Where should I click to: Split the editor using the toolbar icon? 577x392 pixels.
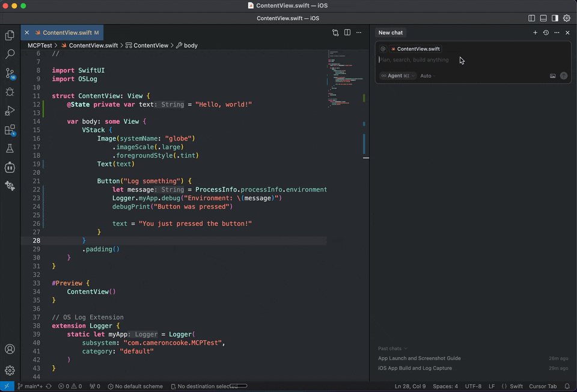[347, 32]
